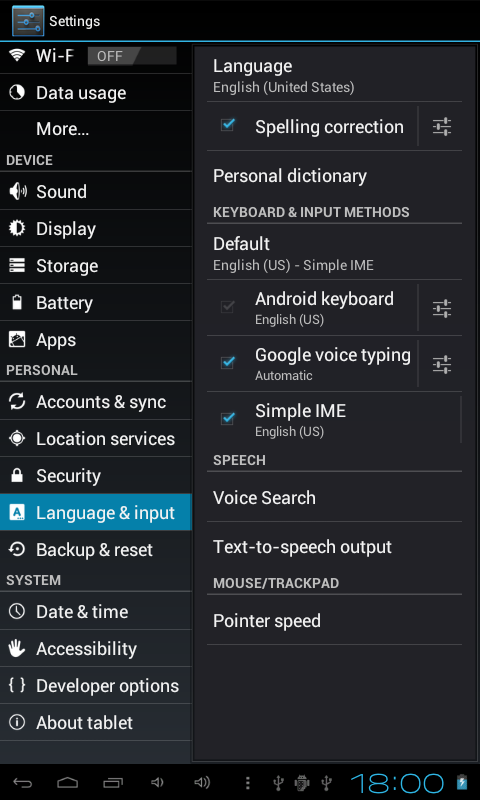Toggle the Wi-Fi OFF switch
Viewport: 480px width, 800px height.
pos(132,56)
